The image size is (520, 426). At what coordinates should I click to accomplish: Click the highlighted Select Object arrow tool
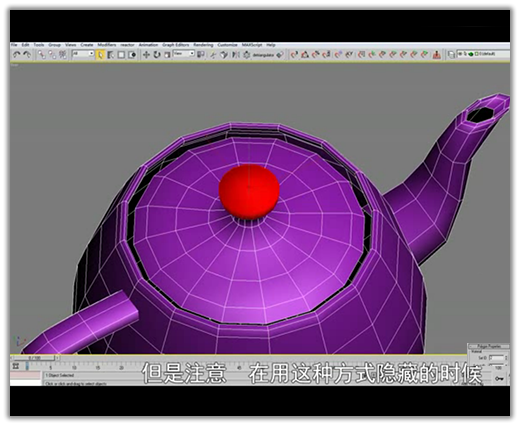pyautogui.click(x=100, y=55)
